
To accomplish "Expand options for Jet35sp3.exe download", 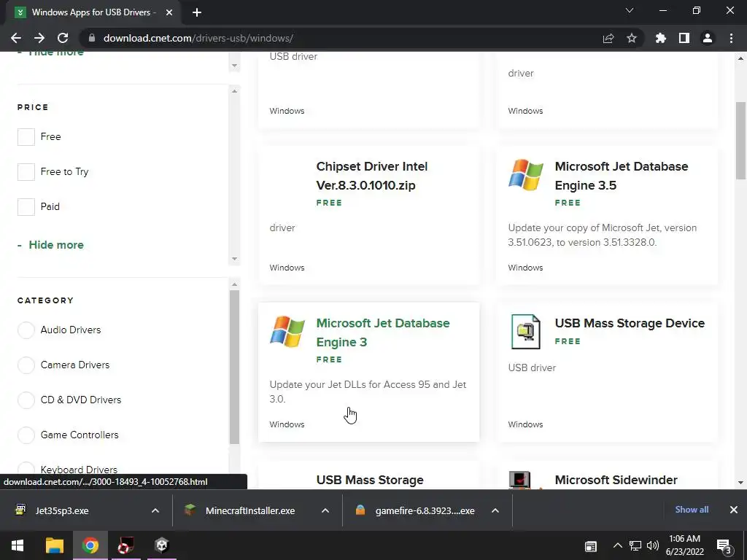I will [x=155, y=510].
